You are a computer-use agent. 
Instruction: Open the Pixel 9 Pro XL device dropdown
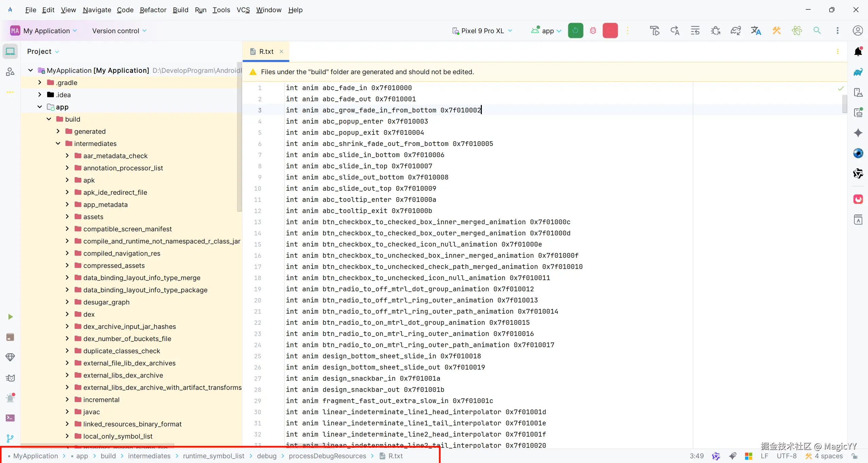(482, 31)
